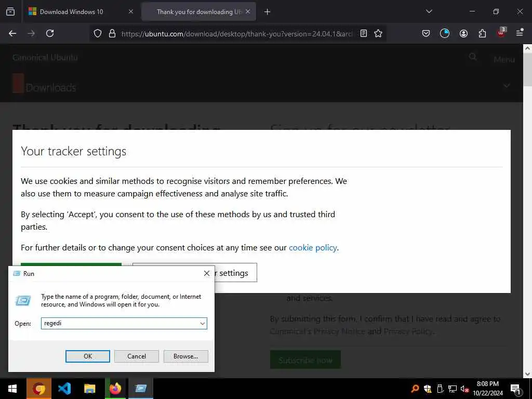Open the Firefox account icon
Image resolution: width=532 pixels, height=399 pixels.
click(463, 33)
